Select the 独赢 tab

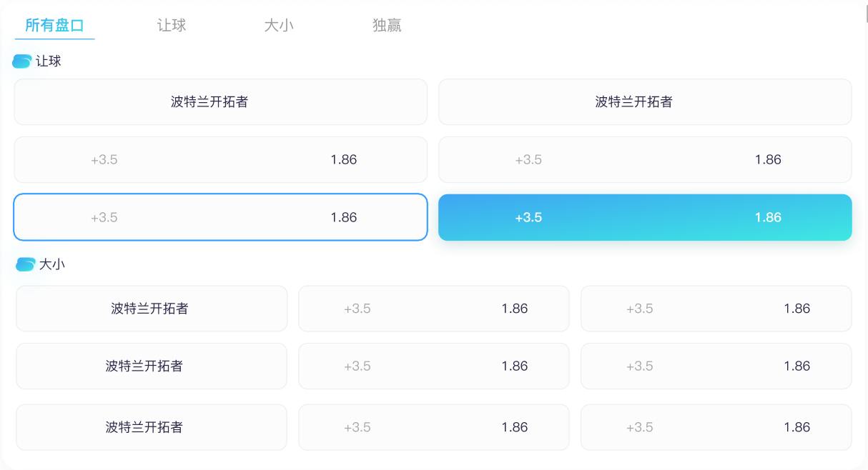[387, 26]
